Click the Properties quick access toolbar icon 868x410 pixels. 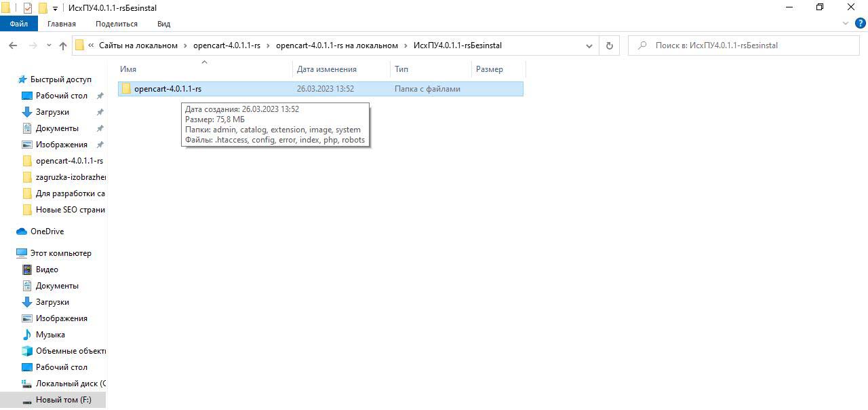coord(28,8)
